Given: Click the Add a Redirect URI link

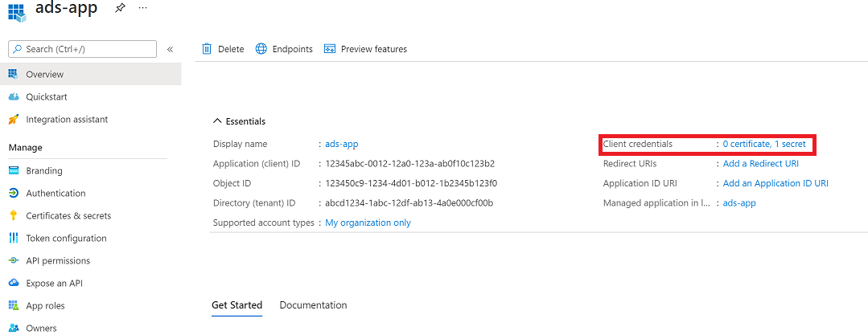Looking at the screenshot, I should coord(760,164).
